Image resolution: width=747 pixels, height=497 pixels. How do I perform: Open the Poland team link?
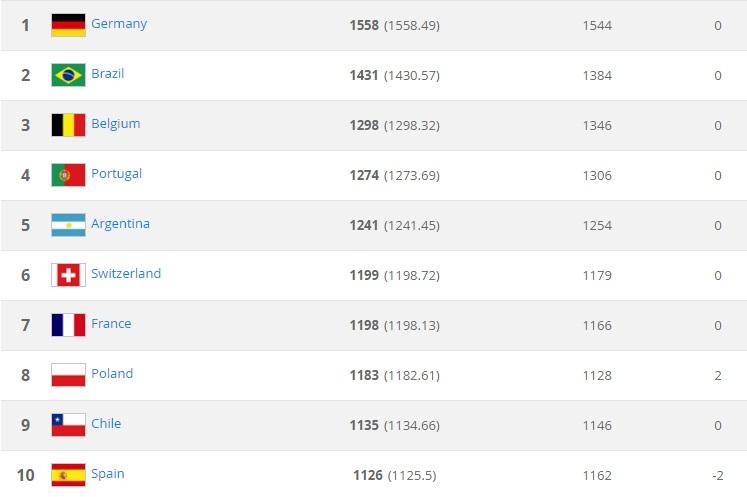pos(112,374)
